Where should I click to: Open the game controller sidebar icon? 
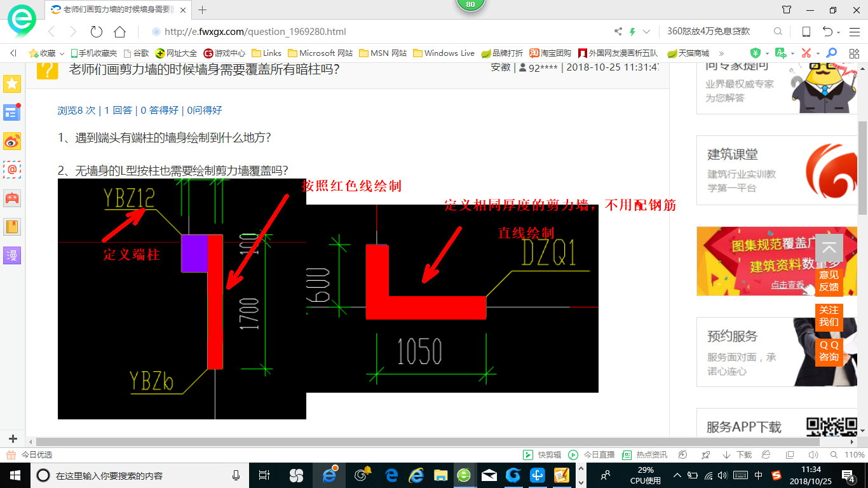coord(12,198)
